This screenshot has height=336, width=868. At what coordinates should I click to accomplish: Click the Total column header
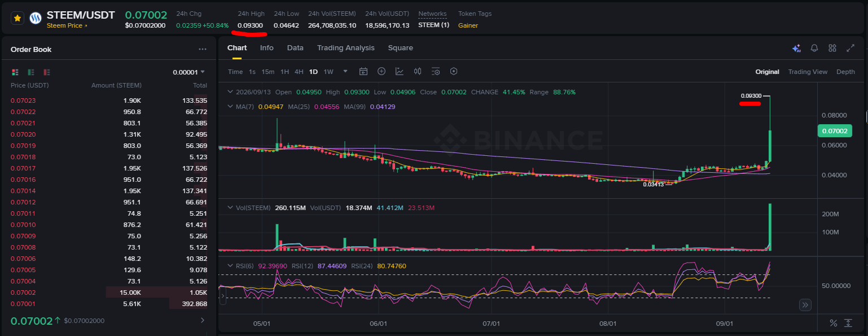coord(200,85)
